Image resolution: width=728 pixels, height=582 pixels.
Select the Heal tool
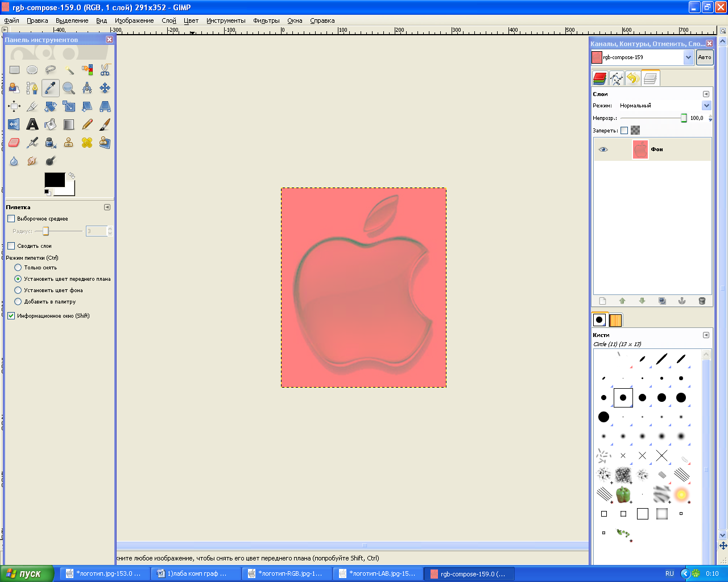pos(87,143)
